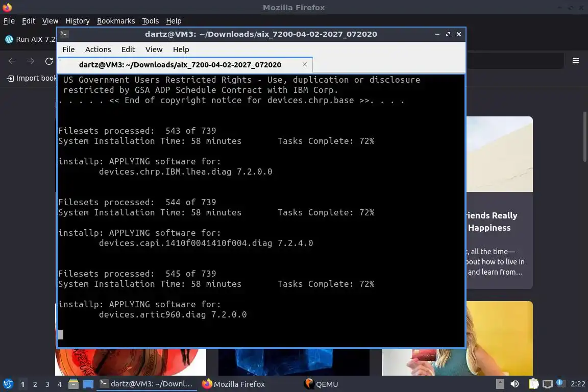Click the Firefox back arrow
The height and width of the screenshot is (392, 588).
point(12,61)
